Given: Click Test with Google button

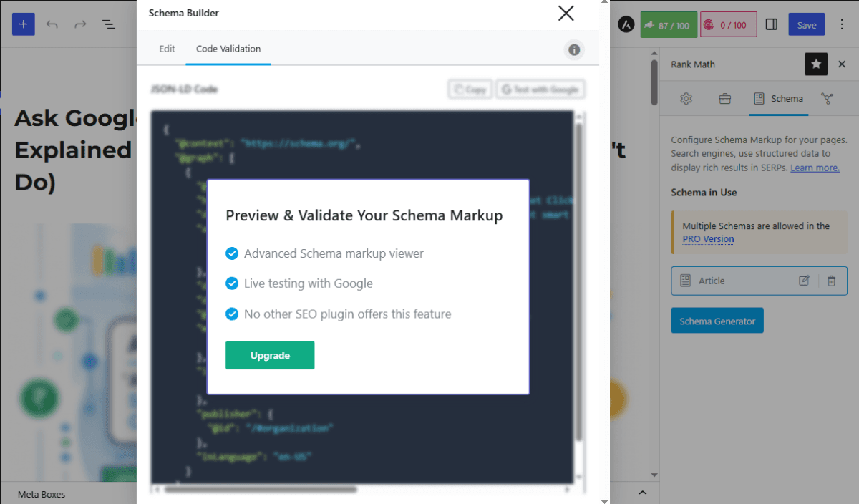Looking at the screenshot, I should [x=540, y=89].
